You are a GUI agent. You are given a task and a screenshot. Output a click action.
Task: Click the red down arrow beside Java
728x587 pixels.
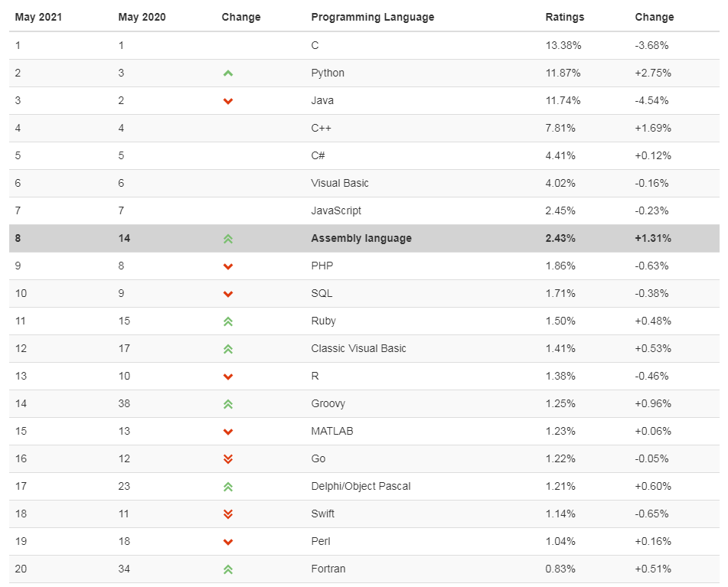[x=227, y=101]
